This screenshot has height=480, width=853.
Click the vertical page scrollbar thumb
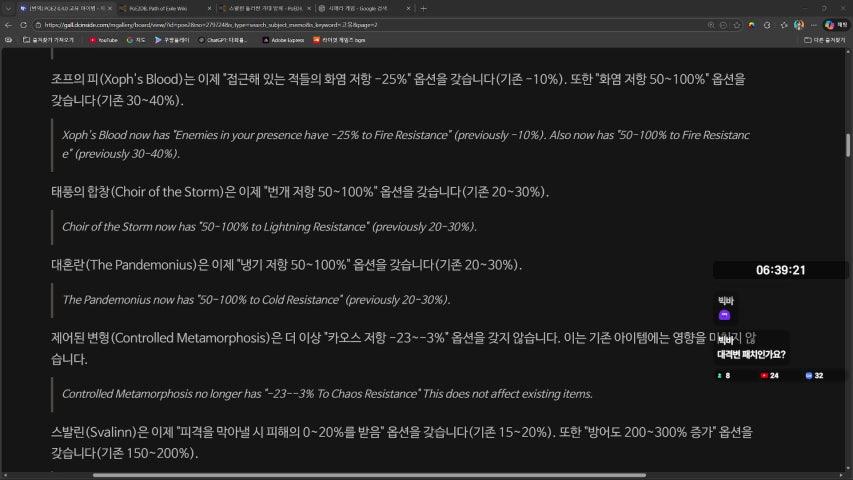point(849,145)
